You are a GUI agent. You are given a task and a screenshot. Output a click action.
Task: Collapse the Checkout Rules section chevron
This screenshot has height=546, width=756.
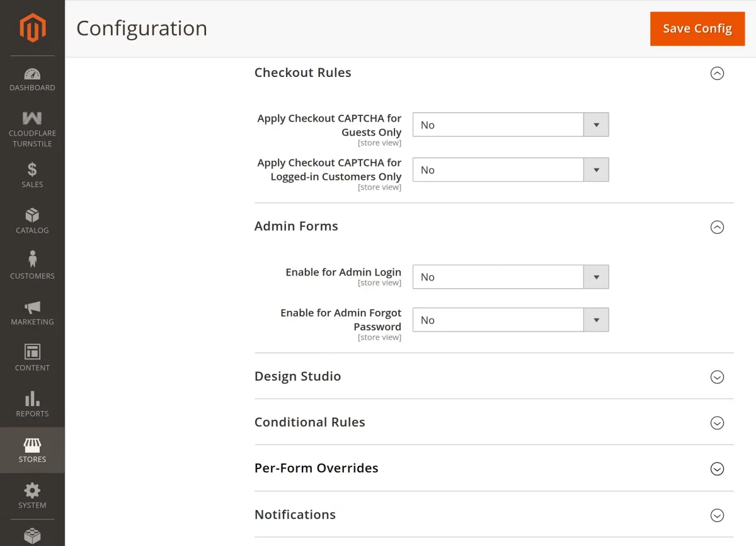(717, 73)
